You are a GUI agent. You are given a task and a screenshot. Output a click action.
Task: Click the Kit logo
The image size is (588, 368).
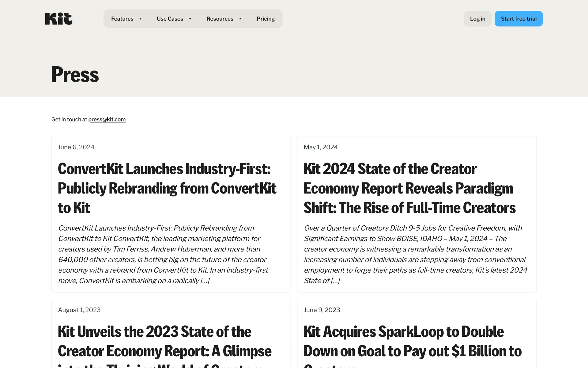point(58,19)
